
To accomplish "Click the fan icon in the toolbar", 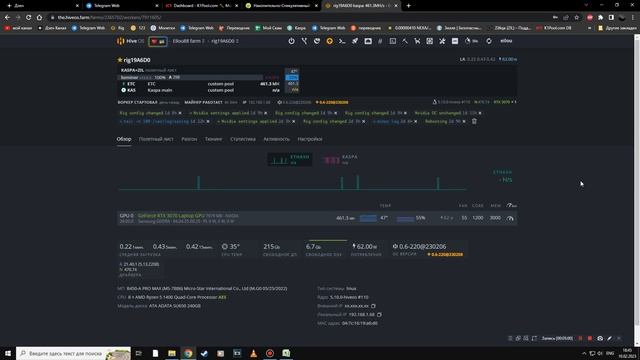I will coord(442,41).
